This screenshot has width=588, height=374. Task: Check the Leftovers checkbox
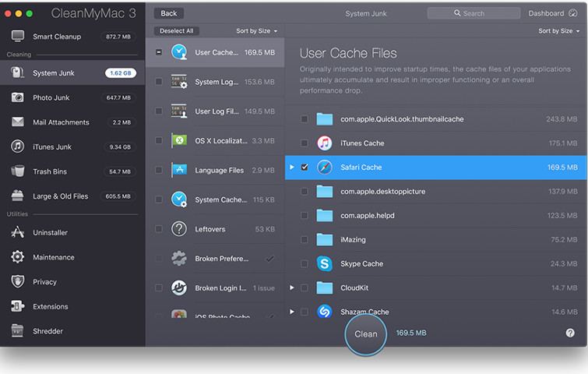coord(159,229)
